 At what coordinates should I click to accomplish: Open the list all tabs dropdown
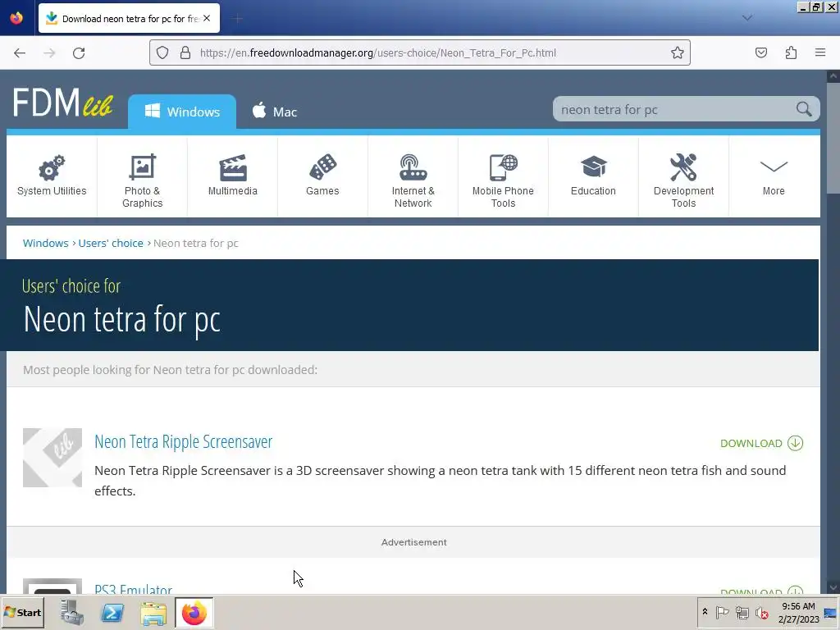point(747,18)
